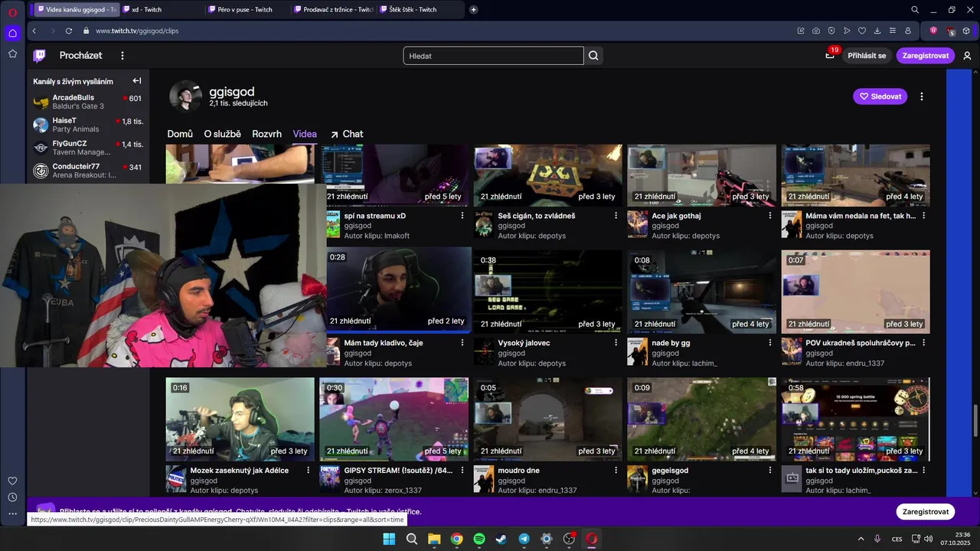Open HaiseT live channel in sidebar
The height and width of the screenshot is (551, 980).
[x=87, y=125]
